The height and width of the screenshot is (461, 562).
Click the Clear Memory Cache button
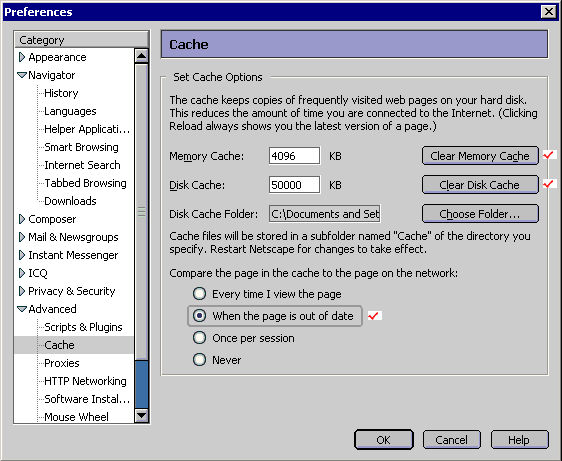480,156
